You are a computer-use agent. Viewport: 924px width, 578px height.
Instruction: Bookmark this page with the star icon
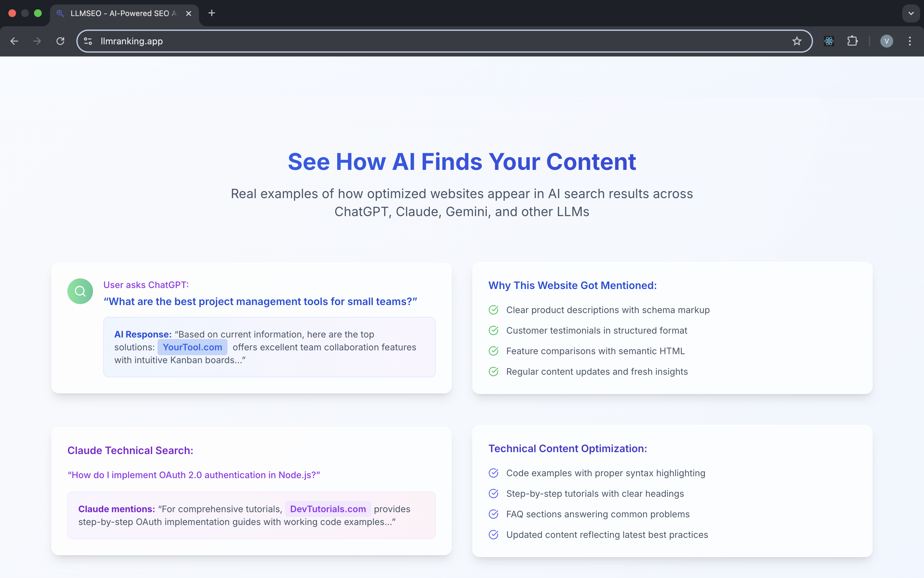[x=797, y=41]
